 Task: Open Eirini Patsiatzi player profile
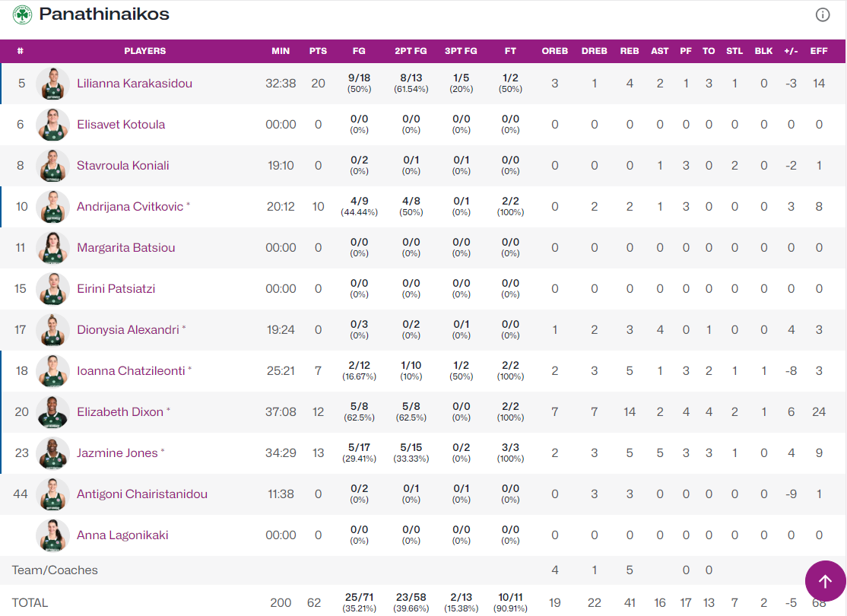(x=116, y=288)
